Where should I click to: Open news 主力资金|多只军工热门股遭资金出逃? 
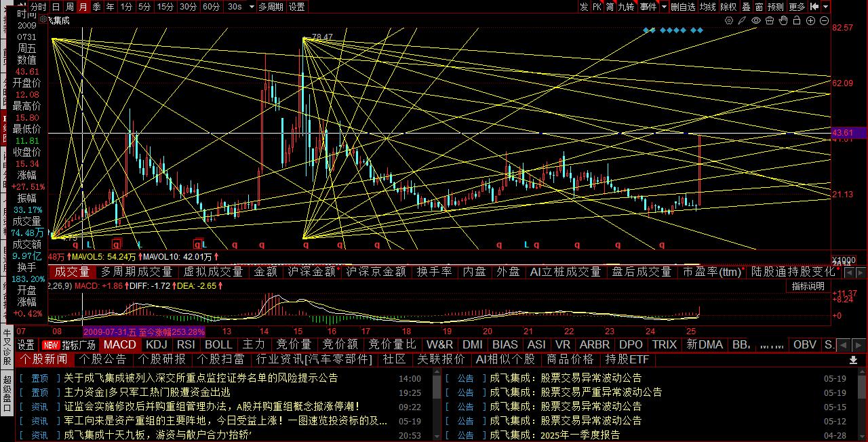point(147,393)
